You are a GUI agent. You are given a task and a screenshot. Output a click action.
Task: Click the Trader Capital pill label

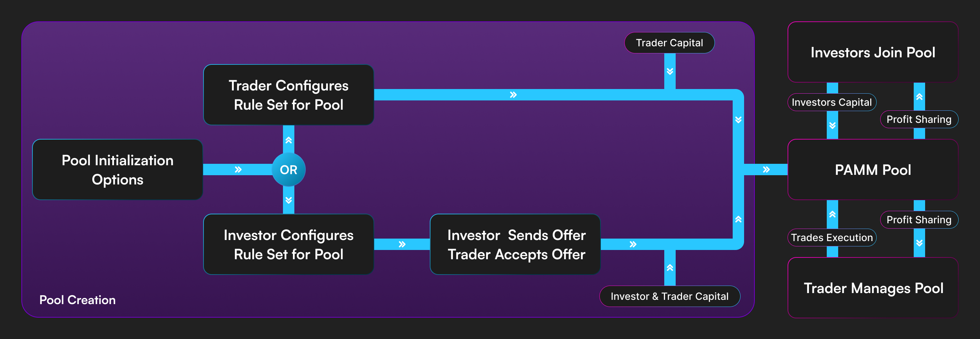pyautogui.click(x=669, y=43)
